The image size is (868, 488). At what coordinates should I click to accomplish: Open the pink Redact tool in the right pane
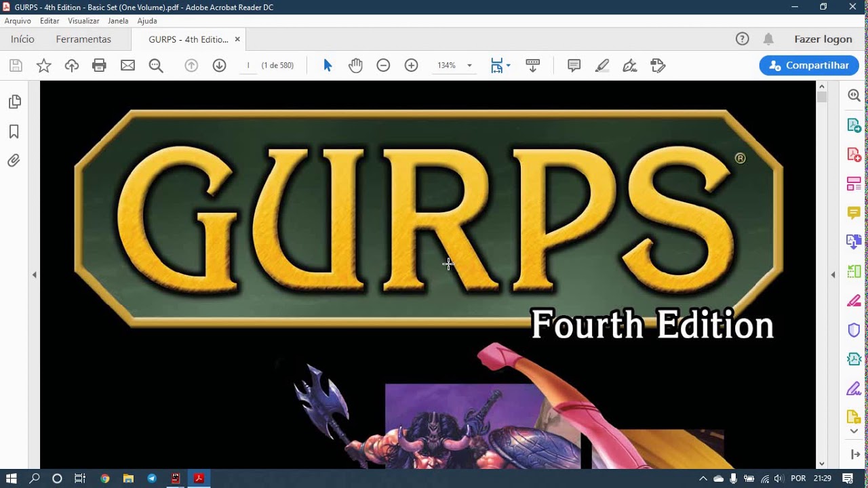point(854,300)
